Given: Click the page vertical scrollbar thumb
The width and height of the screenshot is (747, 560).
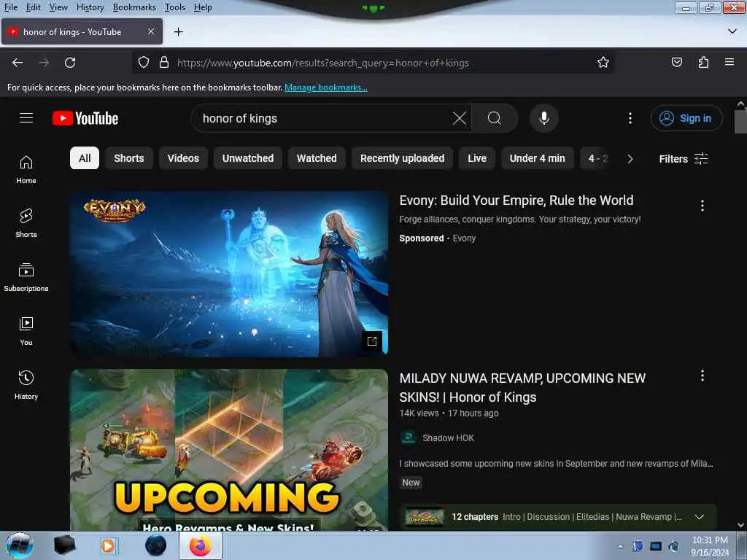Looking at the screenshot, I should coord(740,122).
